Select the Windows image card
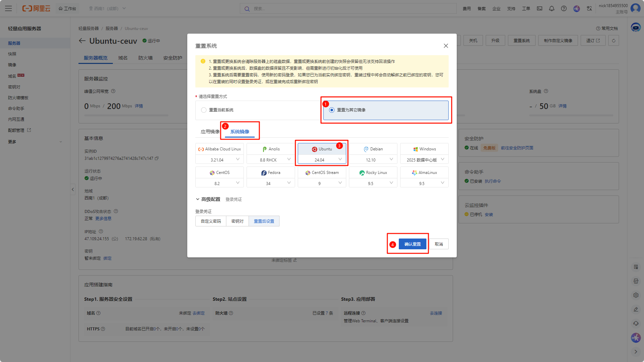The height and width of the screenshot is (362, 644). 424,149
